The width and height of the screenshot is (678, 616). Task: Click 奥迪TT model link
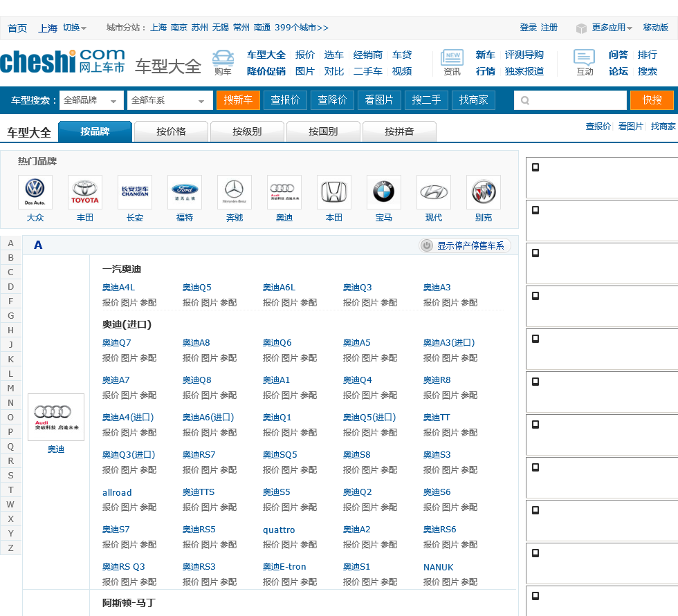[437, 418]
